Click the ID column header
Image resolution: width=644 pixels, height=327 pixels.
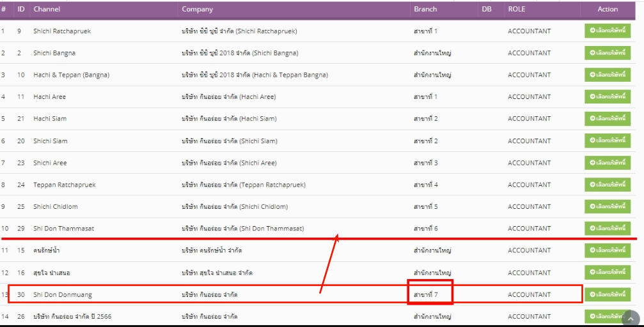(x=21, y=9)
